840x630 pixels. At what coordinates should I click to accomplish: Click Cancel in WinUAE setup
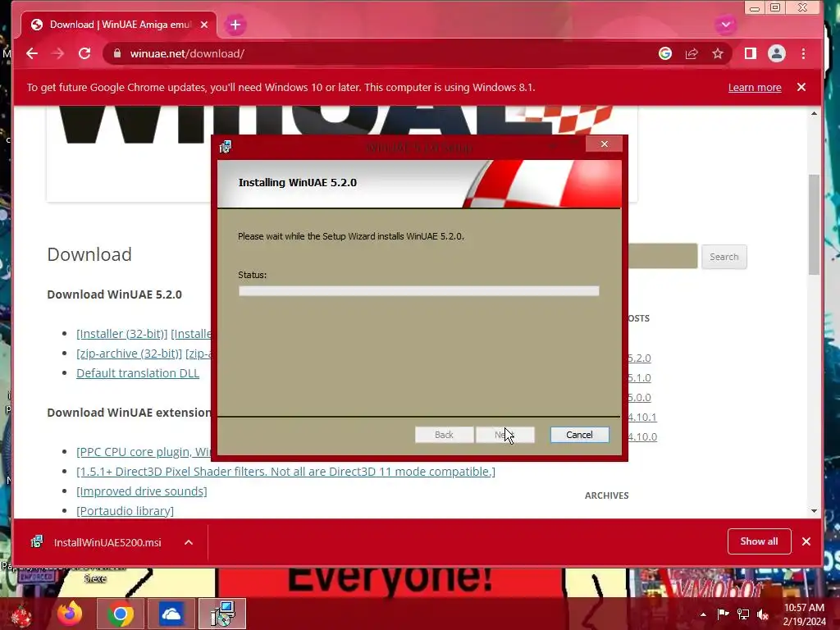(579, 435)
